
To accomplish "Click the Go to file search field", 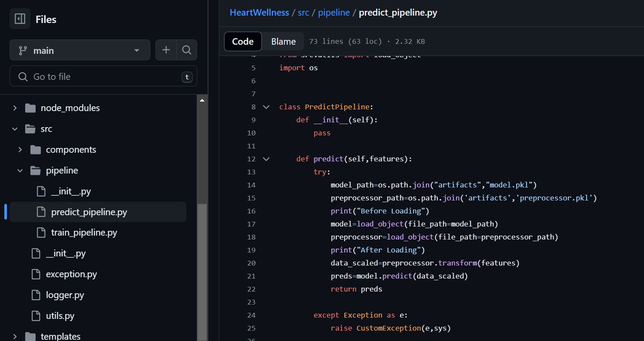I will tap(103, 77).
